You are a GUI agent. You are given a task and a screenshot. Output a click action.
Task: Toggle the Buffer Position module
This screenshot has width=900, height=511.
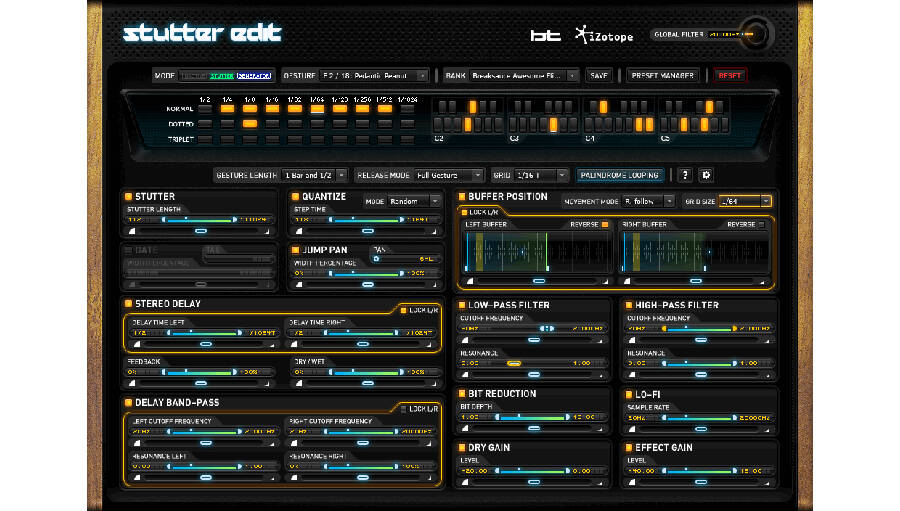pyautogui.click(x=461, y=196)
